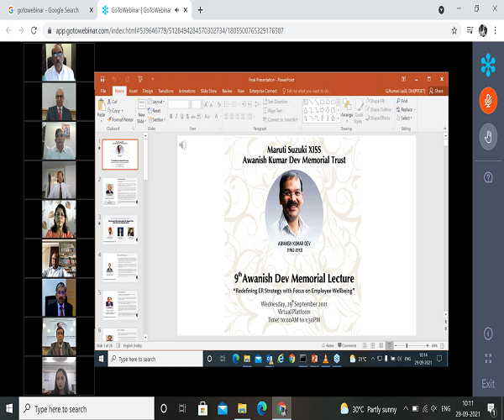Select woman in orange webcam thumbnail
The image size is (504, 420).
click(59, 219)
